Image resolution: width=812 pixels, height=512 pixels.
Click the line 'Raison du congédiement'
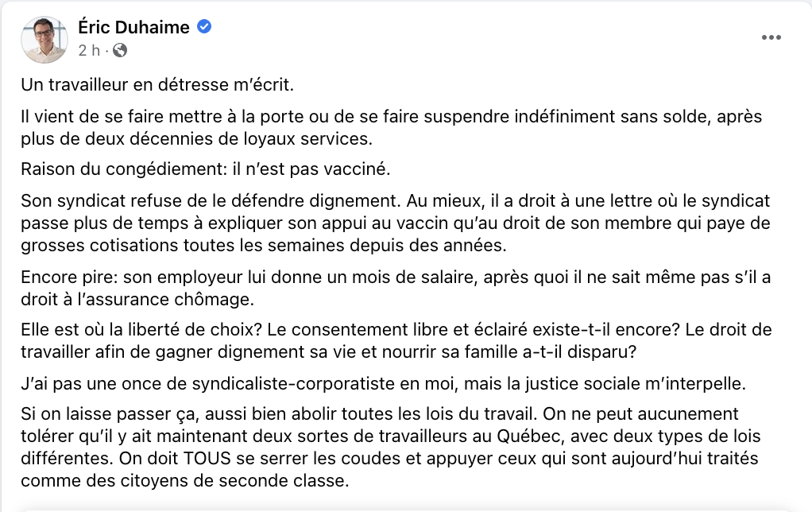tap(206, 169)
